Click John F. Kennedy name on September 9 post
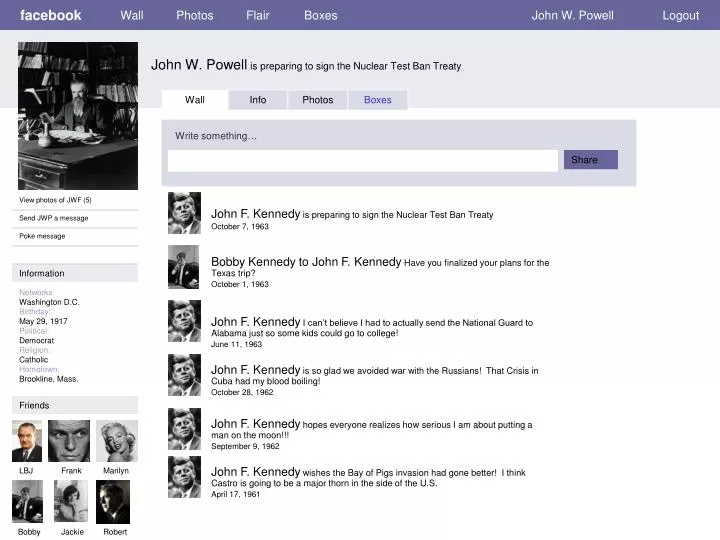 coord(255,423)
